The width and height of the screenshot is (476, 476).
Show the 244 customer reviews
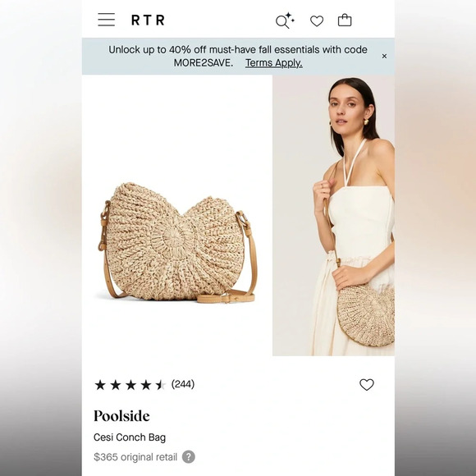click(x=183, y=384)
